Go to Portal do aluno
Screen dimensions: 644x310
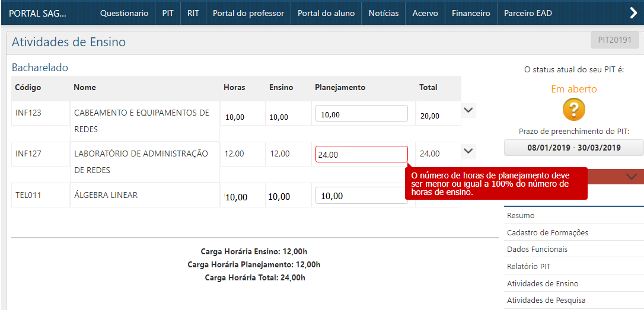[x=326, y=13]
